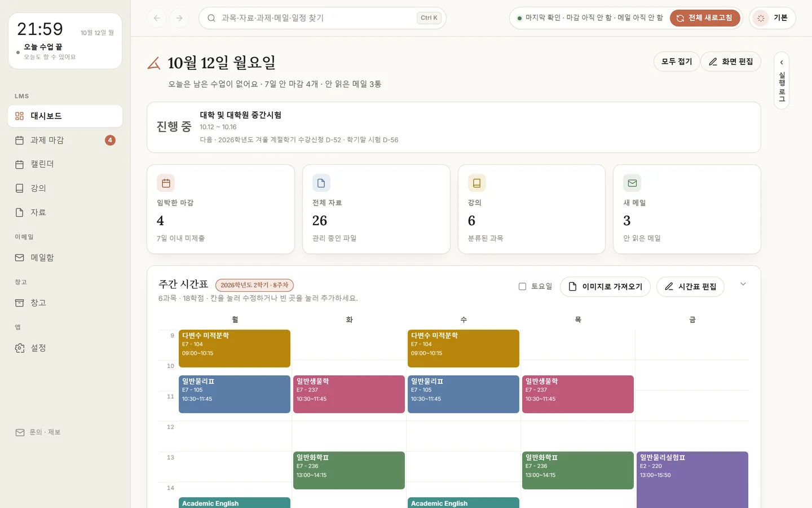812x508 pixels.
Task: Select Wednesday 일반물리Ⅱ timetable block
Action: tap(464, 394)
